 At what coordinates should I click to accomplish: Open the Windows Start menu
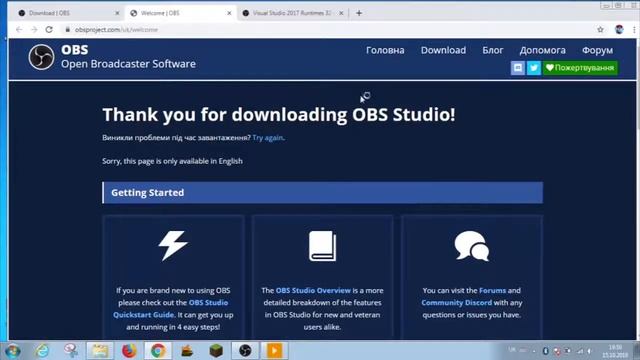13,351
